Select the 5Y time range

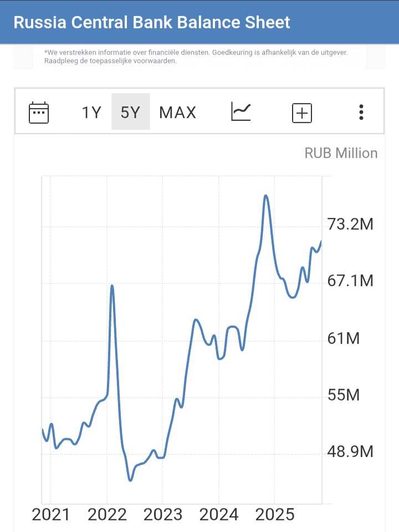pos(131,113)
